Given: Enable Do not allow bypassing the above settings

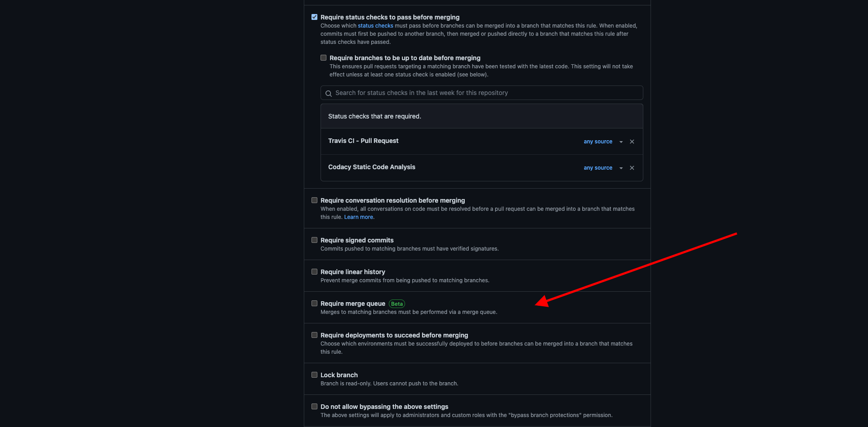Looking at the screenshot, I should pos(314,406).
